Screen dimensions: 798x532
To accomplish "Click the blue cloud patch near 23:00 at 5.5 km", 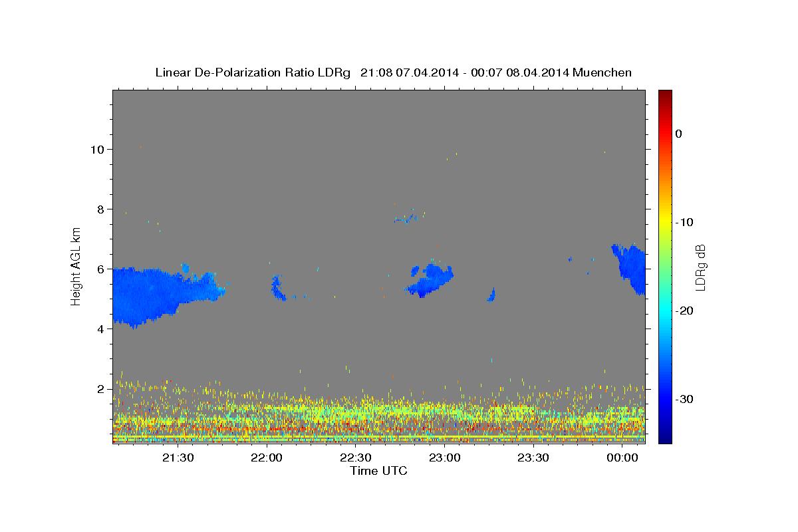I will point(430,280).
